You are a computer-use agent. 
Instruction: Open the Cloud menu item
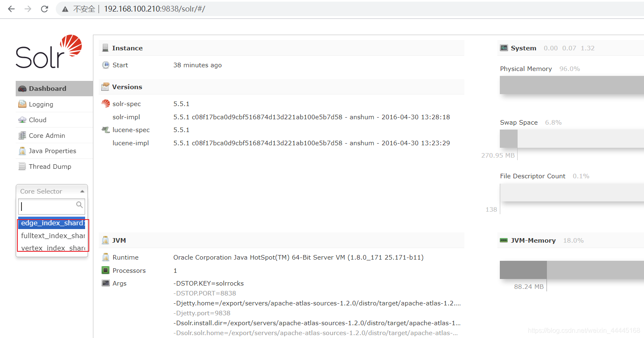coord(54,120)
